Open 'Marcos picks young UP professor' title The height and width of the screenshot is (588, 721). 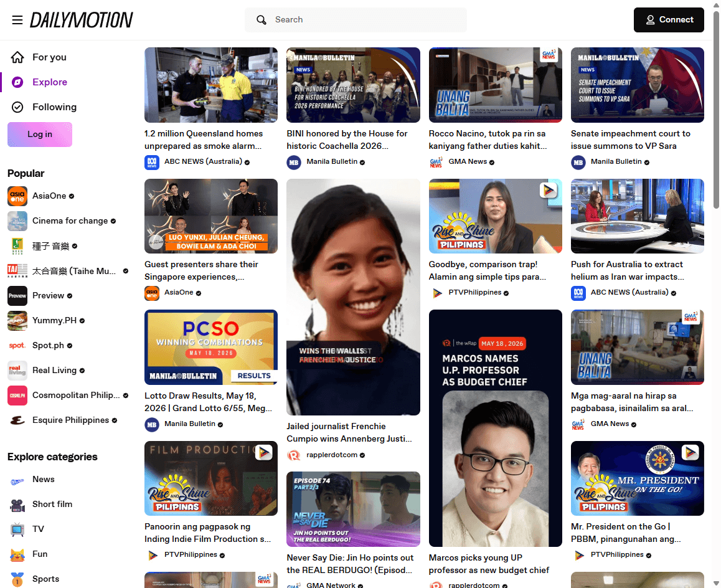(489, 564)
